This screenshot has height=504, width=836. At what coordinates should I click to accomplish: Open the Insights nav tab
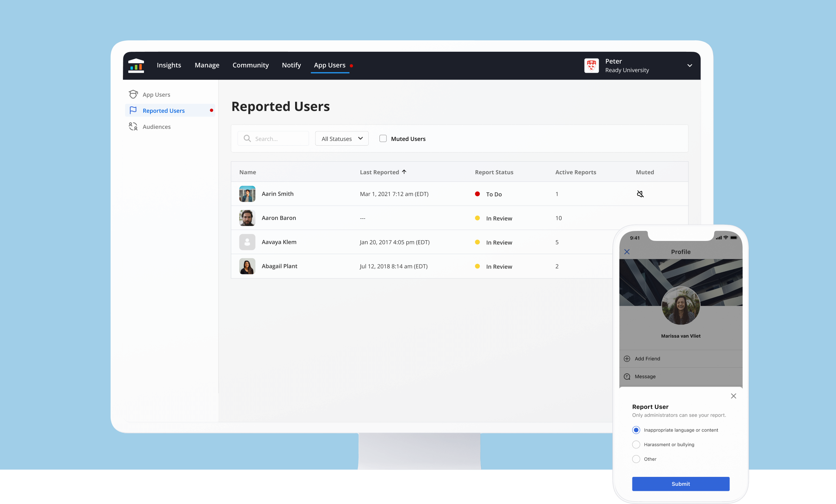click(169, 65)
